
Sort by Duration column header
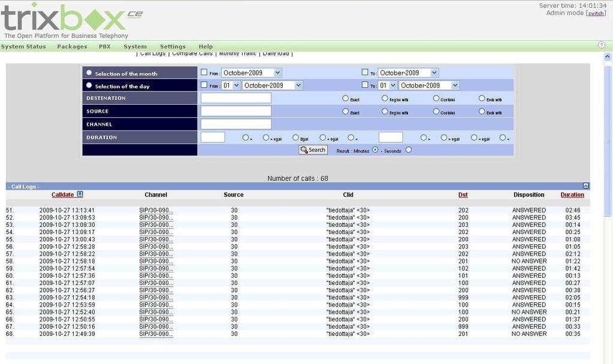click(572, 195)
